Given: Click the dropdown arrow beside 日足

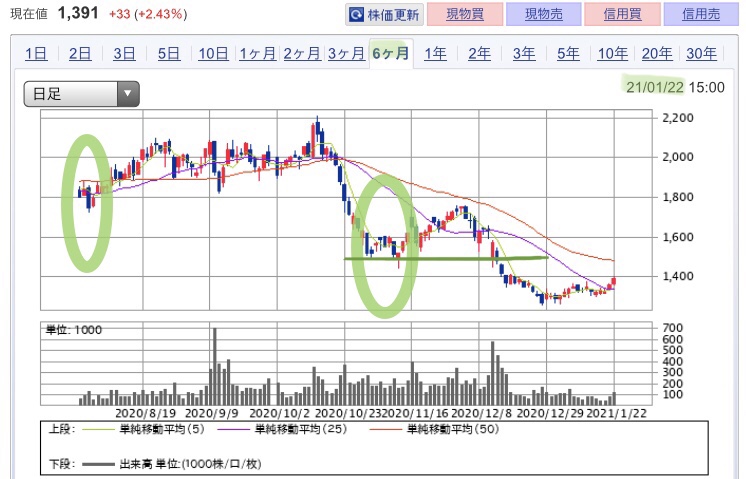Looking at the screenshot, I should coord(128,94).
